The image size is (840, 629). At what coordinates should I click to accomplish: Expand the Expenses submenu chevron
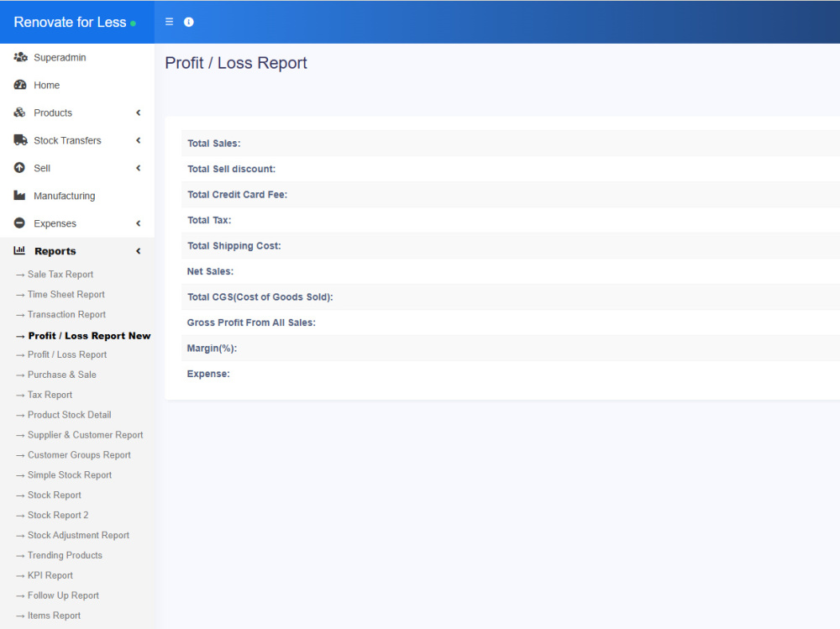(x=139, y=223)
